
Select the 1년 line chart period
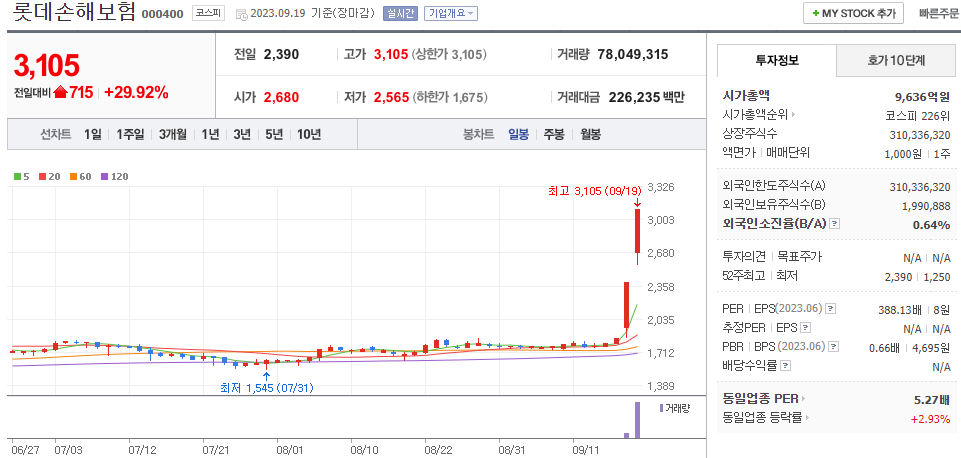pos(210,134)
